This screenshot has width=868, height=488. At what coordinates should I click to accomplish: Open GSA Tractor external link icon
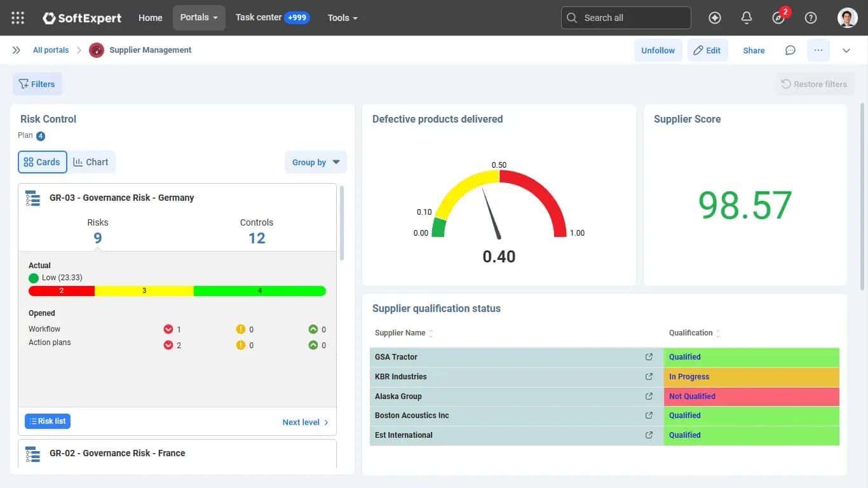pos(649,357)
